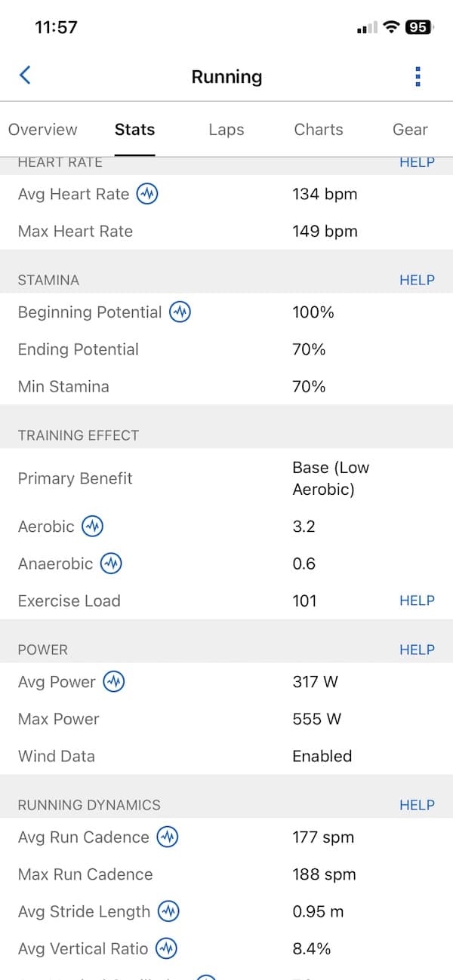Show chart icon for Avg Run Cadence
Image resolution: width=453 pixels, height=980 pixels.
pyautogui.click(x=167, y=837)
